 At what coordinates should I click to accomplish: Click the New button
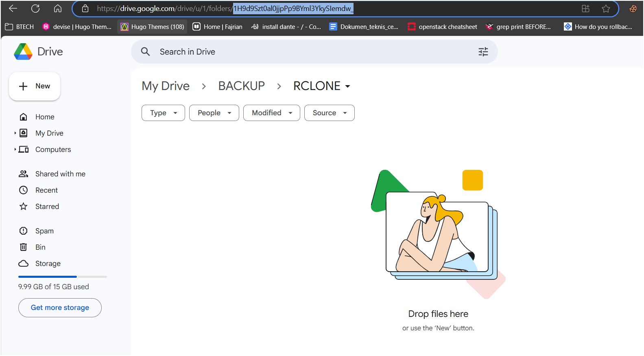coord(35,86)
